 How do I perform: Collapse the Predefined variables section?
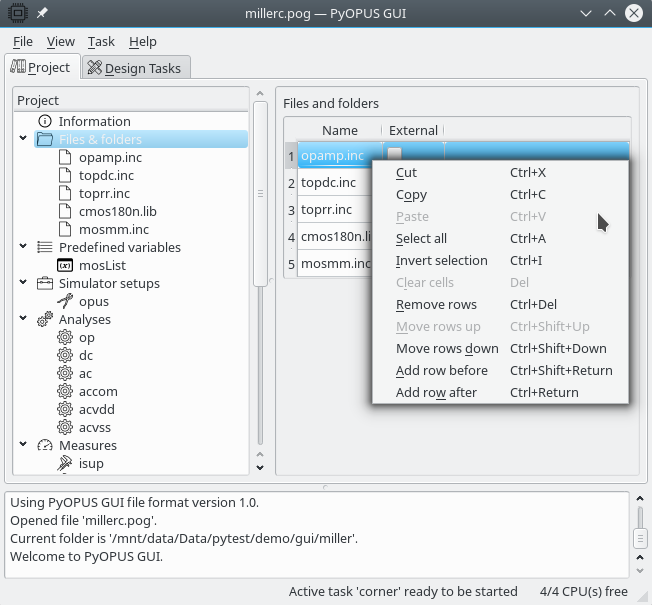click(x=23, y=247)
